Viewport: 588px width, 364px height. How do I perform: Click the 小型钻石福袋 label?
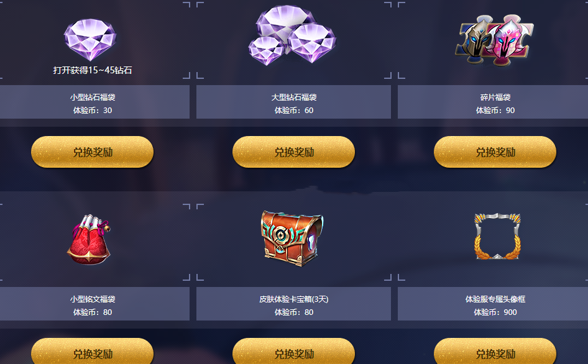tap(93, 98)
